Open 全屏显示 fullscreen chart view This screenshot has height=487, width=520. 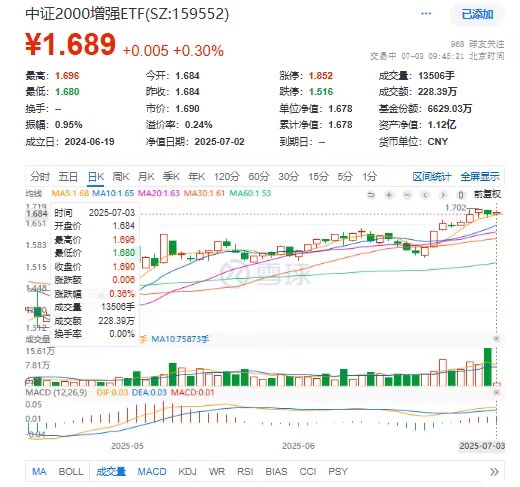pyautogui.click(x=480, y=177)
